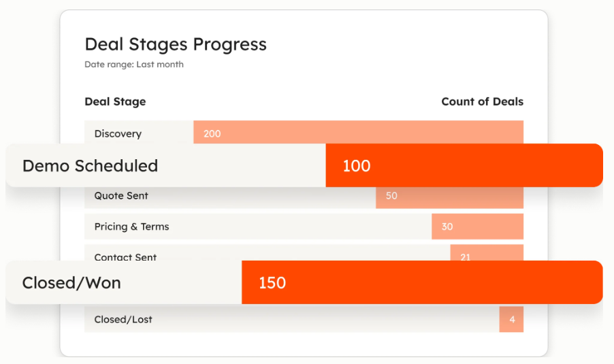
Task: Click the Deal Stage column header
Action: [x=115, y=102]
